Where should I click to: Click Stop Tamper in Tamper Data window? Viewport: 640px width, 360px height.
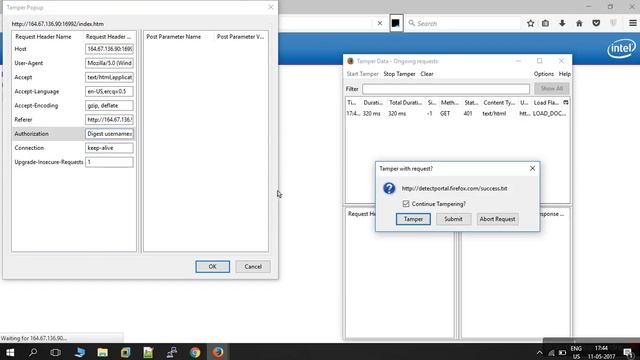399,74
